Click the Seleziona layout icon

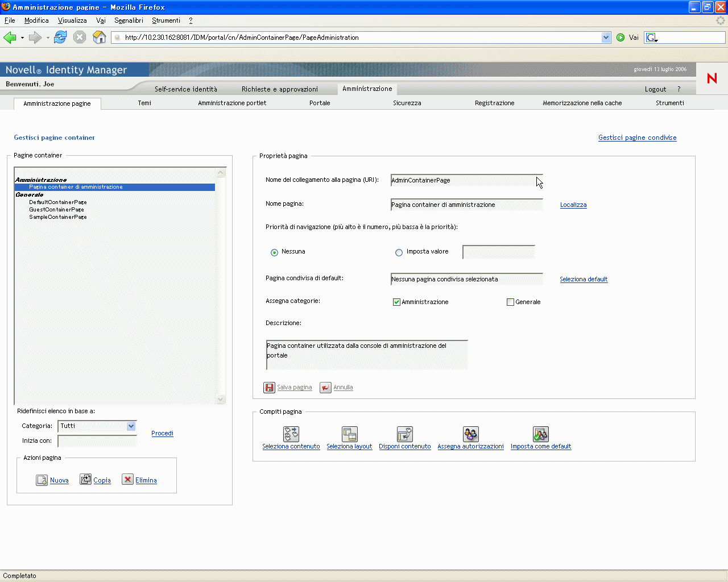[x=349, y=434]
